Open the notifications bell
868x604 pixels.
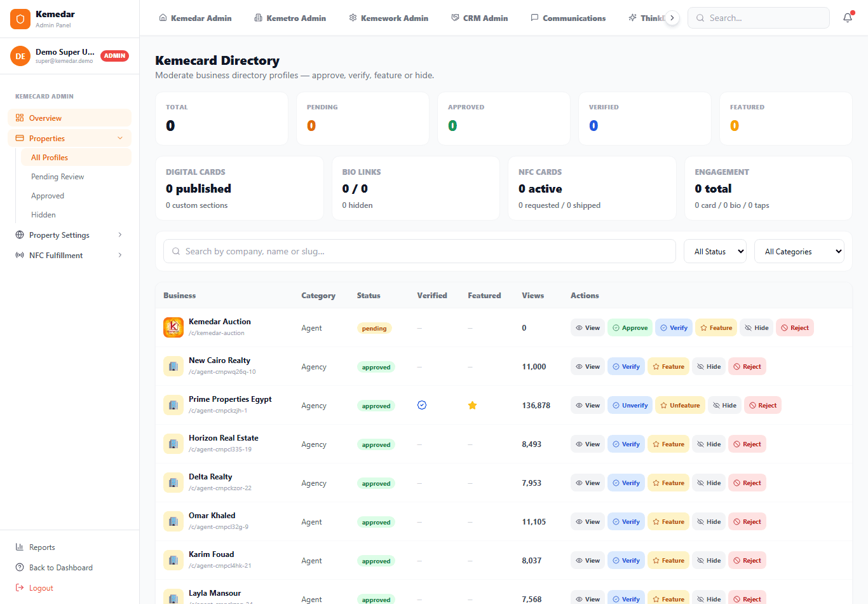click(848, 18)
